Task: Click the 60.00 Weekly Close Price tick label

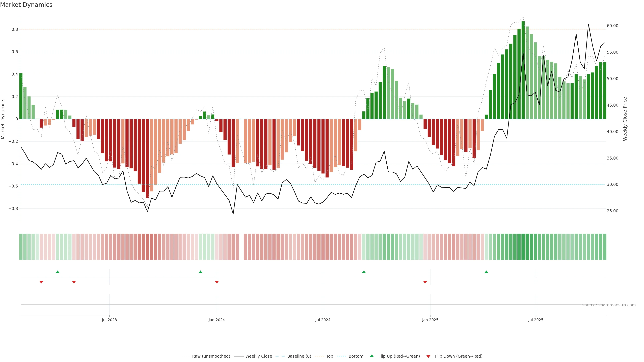Action: pyautogui.click(x=612, y=26)
